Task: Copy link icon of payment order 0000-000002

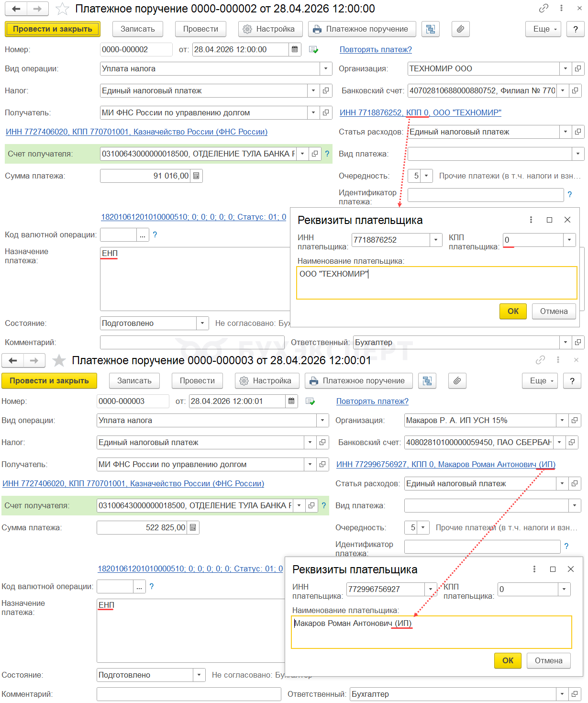Action: [544, 8]
